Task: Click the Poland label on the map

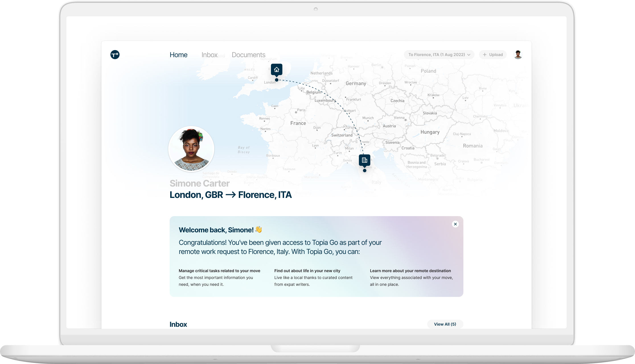Action: click(428, 71)
